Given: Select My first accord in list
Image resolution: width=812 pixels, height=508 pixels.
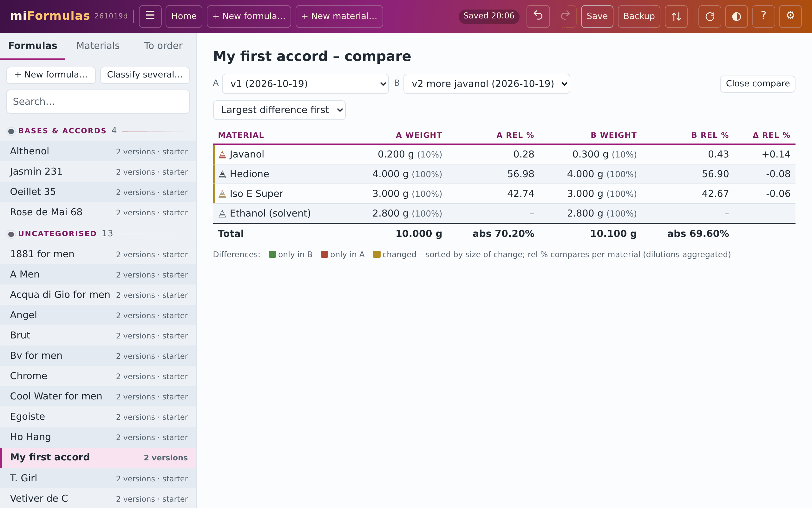Looking at the screenshot, I should 98,458.
